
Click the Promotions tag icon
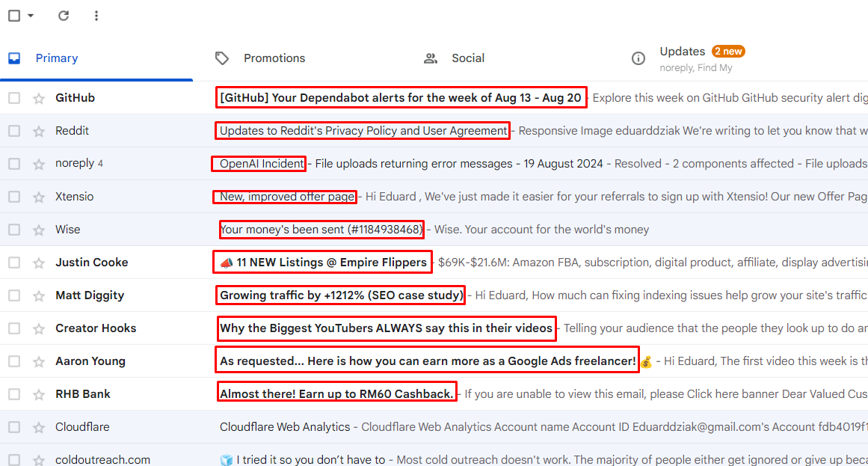(x=222, y=58)
